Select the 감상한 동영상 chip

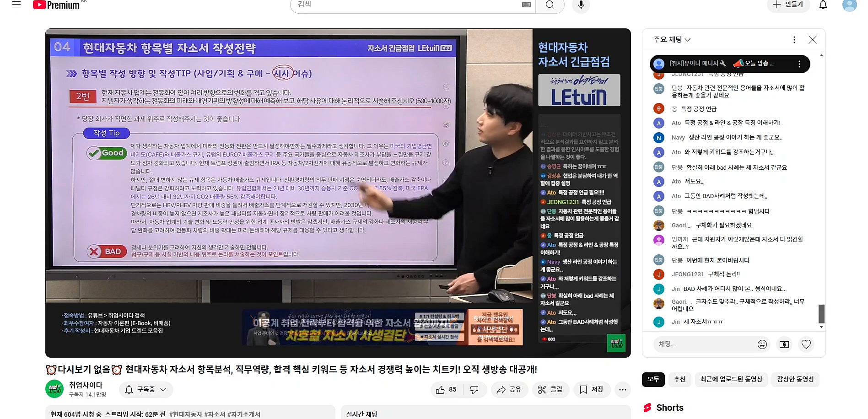pyautogui.click(x=795, y=379)
